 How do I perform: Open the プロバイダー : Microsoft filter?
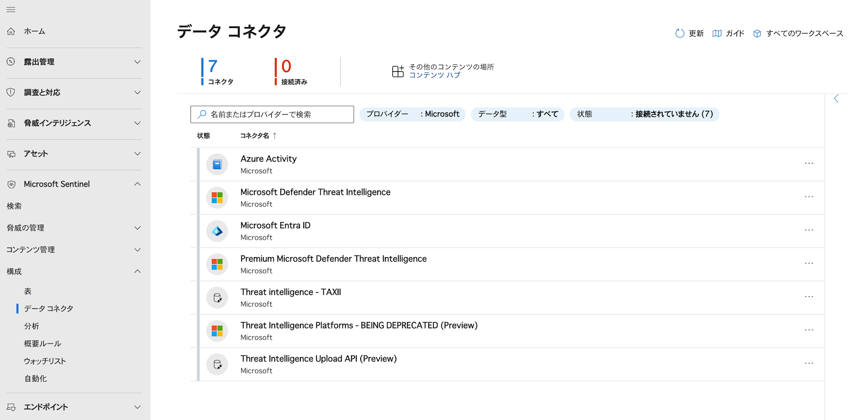pos(412,114)
